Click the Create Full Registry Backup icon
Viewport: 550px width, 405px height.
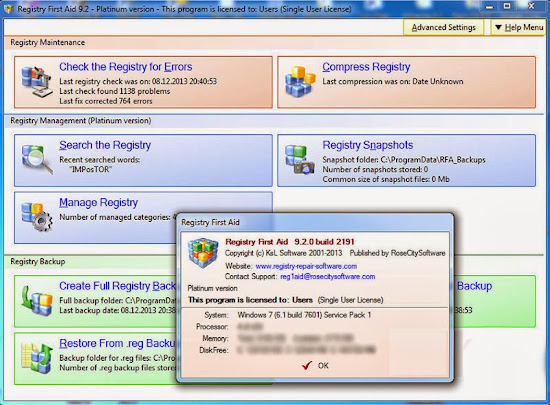click(x=37, y=301)
